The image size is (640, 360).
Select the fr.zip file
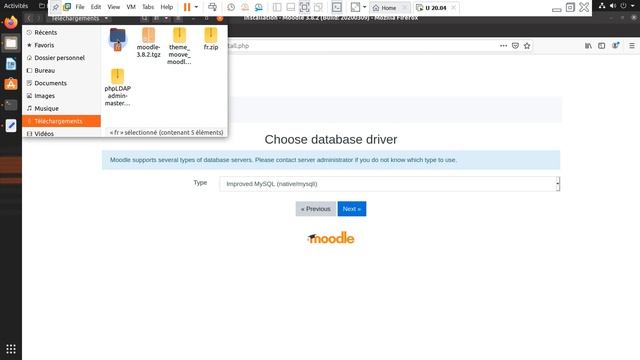pos(211,39)
